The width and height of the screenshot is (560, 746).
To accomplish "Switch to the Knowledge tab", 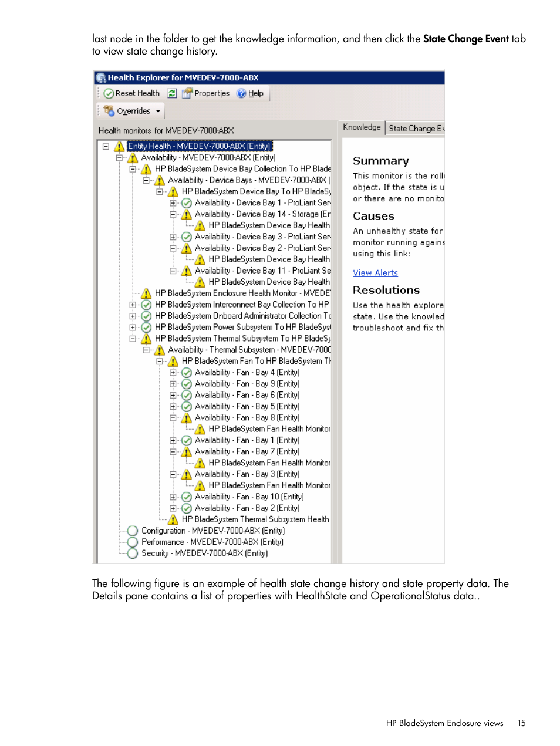I will (362, 127).
